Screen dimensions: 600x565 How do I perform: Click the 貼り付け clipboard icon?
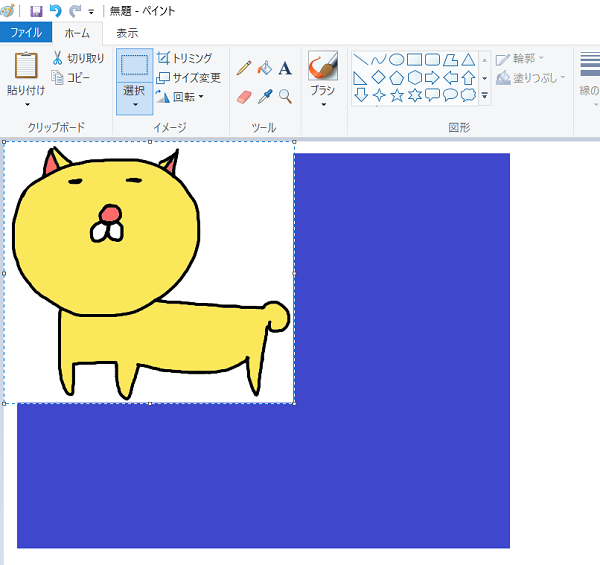click(26, 65)
